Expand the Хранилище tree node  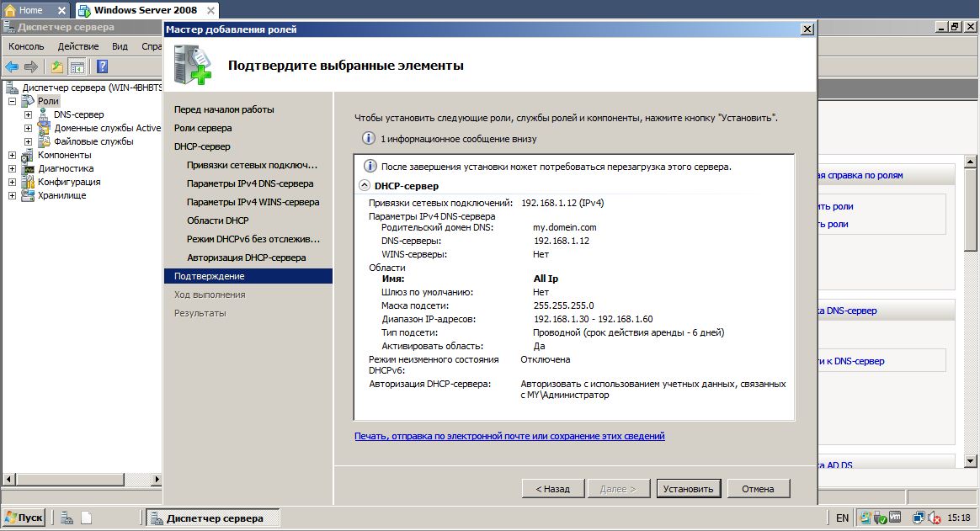pos(12,195)
